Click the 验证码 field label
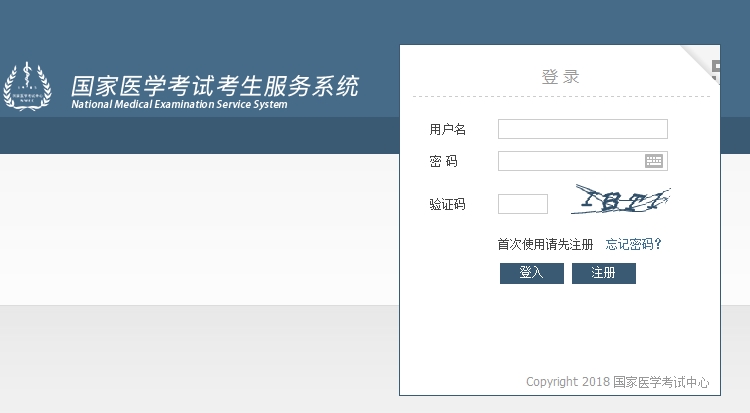Screen dimensions: 750x413 tap(447, 204)
